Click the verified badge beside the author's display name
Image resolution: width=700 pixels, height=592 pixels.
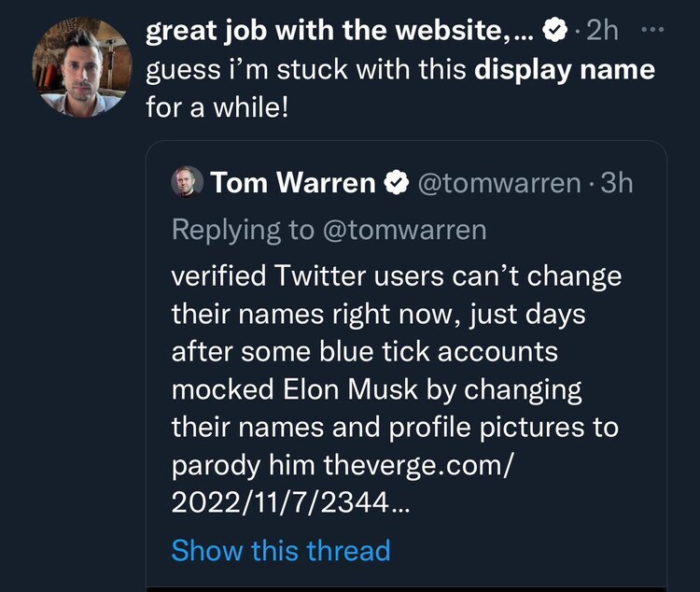coord(555,31)
